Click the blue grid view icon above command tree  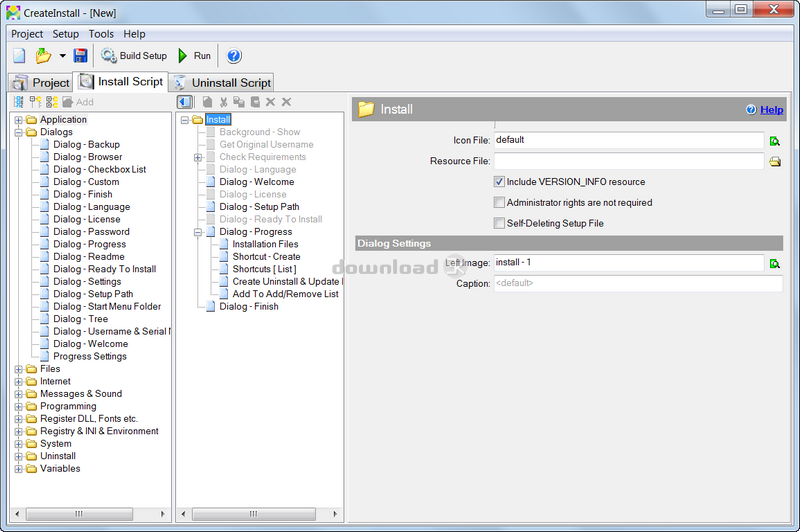pyautogui.click(x=19, y=102)
